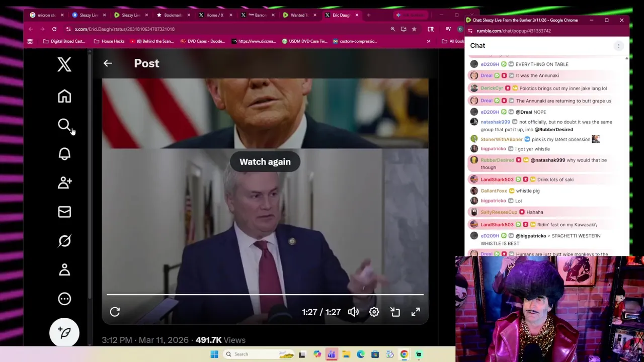Open Messages envelope in X sidebar

point(64,212)
